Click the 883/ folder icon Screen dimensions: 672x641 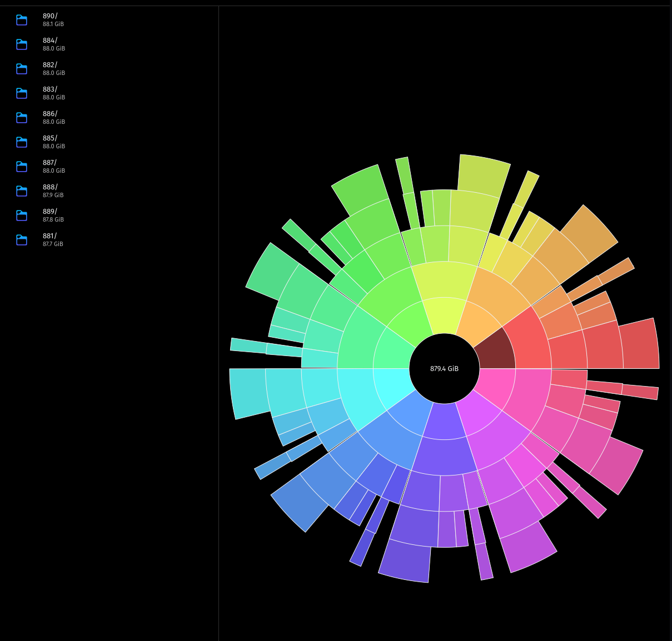(22, 93)
